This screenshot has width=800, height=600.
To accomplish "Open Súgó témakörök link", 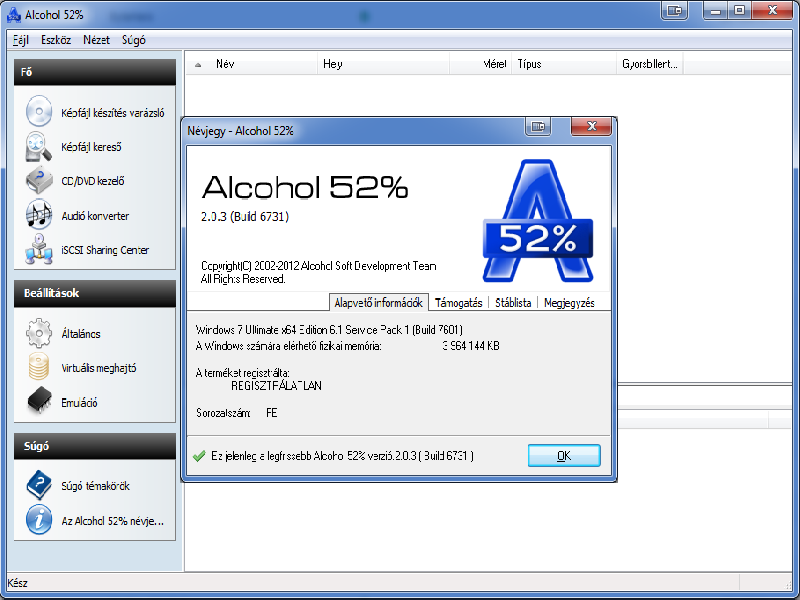I will click(x=95, y=486).
